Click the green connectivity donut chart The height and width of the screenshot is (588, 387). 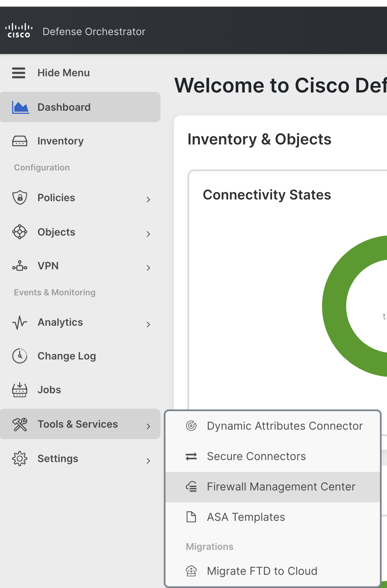(334, 306)
